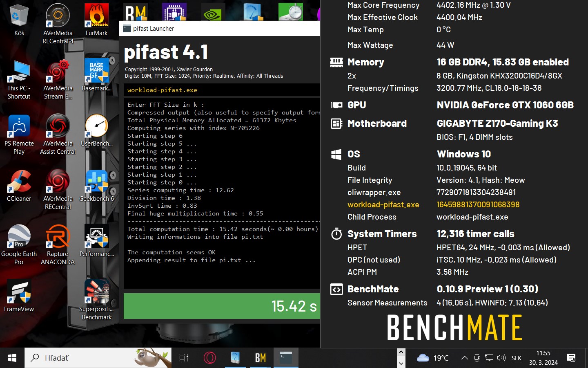Click the Total computation time console line

[x=223, y=229]
